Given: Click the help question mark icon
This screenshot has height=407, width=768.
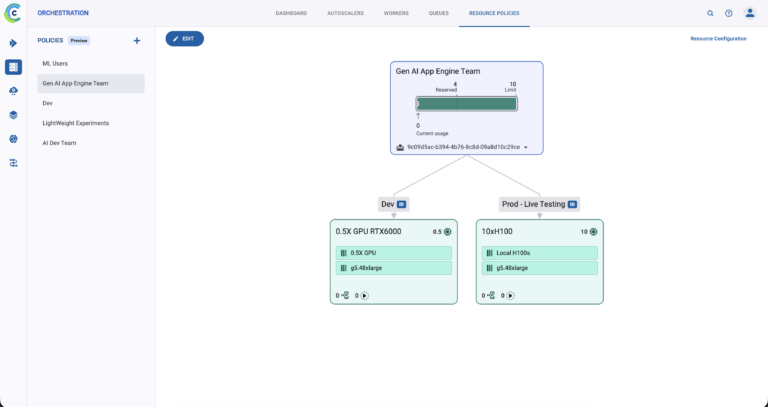Looking at the screenshot, I should click(728, 13).
